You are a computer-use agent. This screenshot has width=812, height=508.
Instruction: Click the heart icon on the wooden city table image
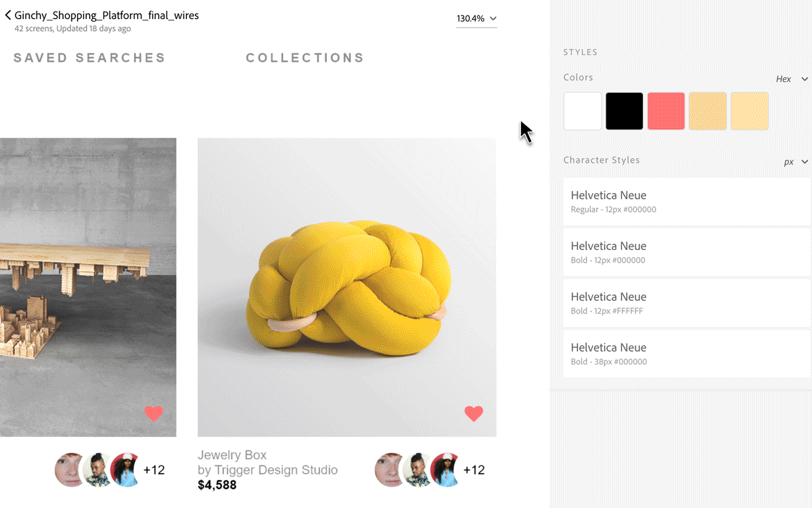click(x=154, y=413)
